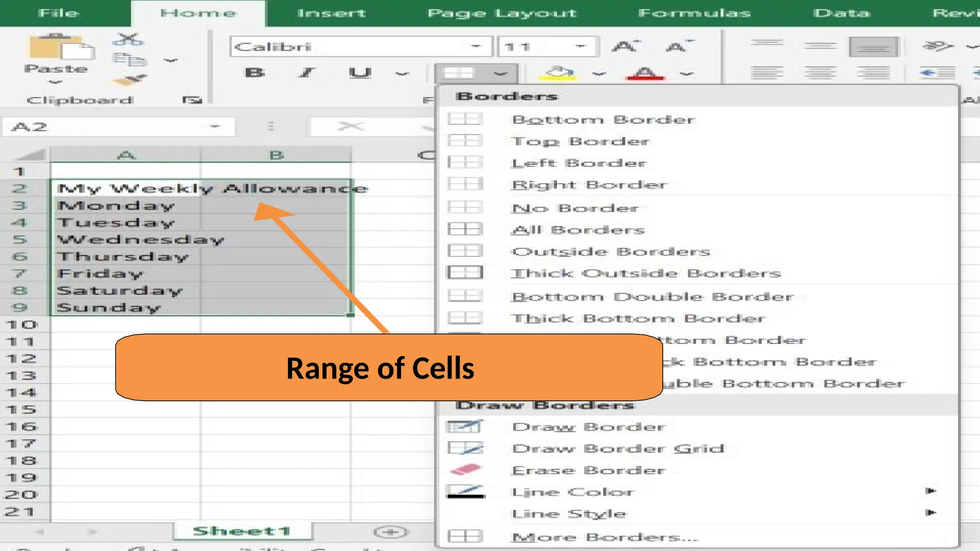Toggle Italic formatting
This screenshot has width=980, height=551.
click(306, 73)
